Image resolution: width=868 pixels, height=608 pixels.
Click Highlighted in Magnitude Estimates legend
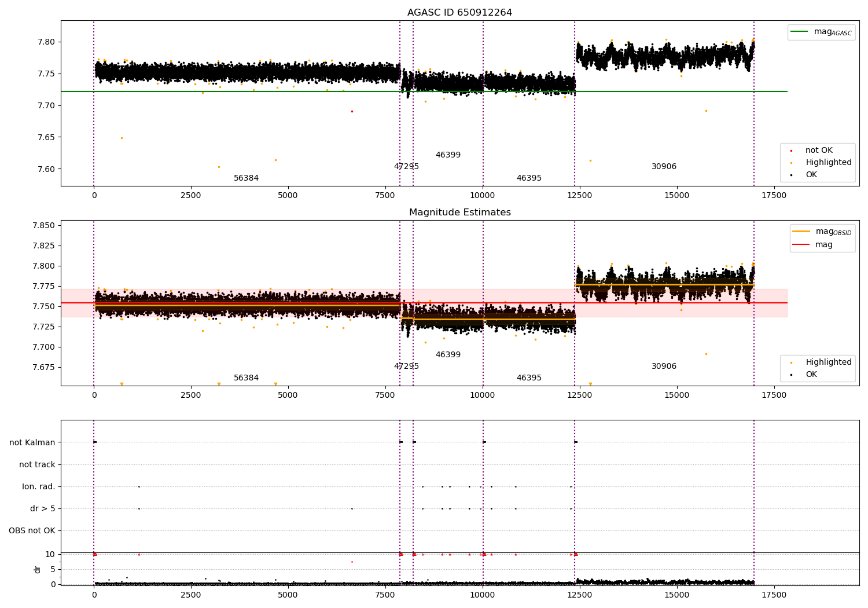[829, 362]
